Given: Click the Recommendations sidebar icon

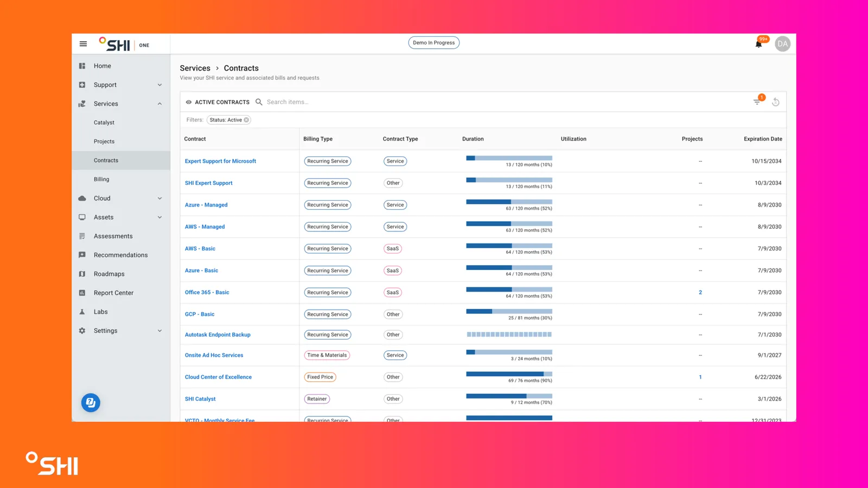Looking at the screenshot, I should click(82, 255).
